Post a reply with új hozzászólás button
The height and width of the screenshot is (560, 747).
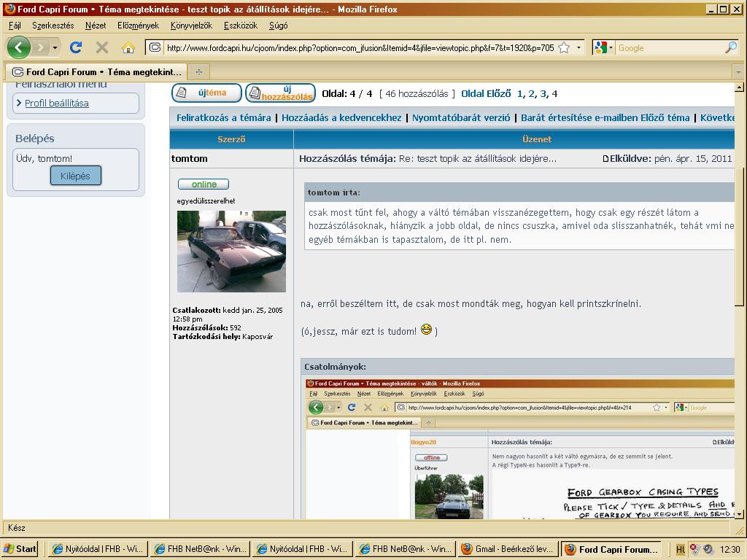[280, 93]
